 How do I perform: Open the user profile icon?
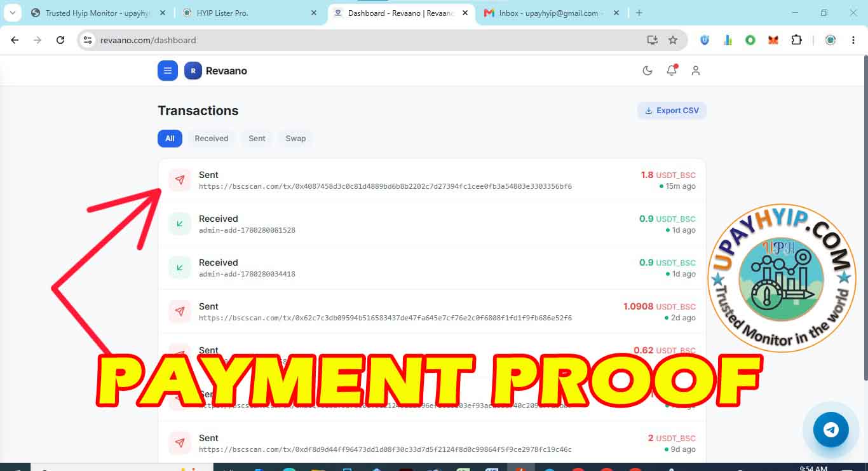tap(696, 71)
